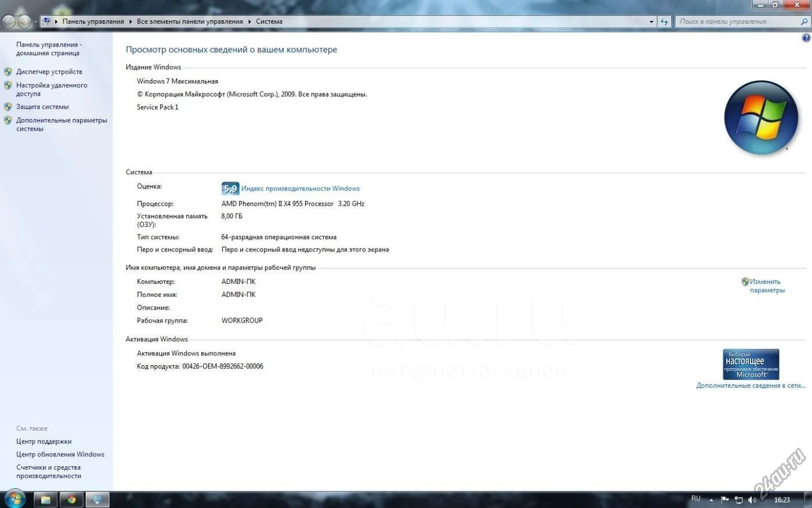
Task: Click AMD Phenom(tm) II X4 955 Processor text
Action: (x=277, y=204)
